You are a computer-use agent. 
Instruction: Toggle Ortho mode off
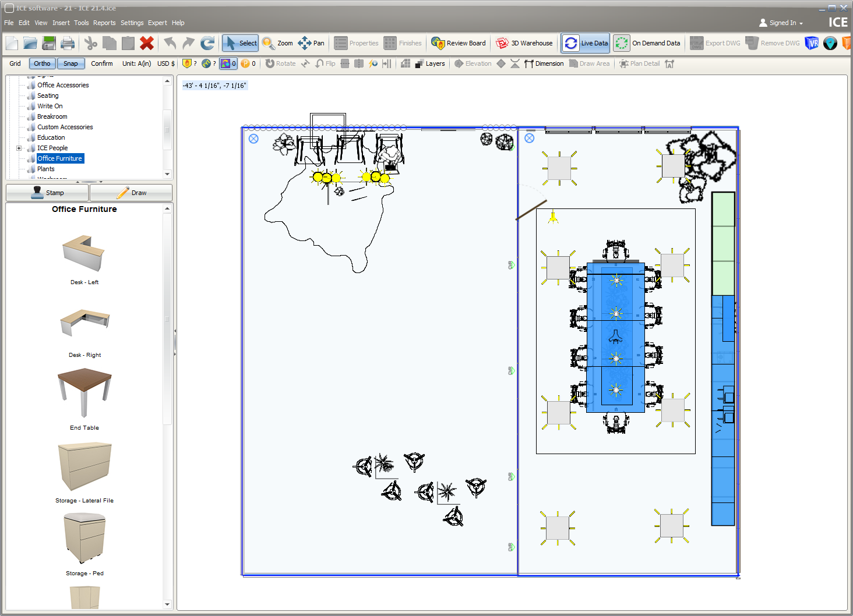point(42,63)
